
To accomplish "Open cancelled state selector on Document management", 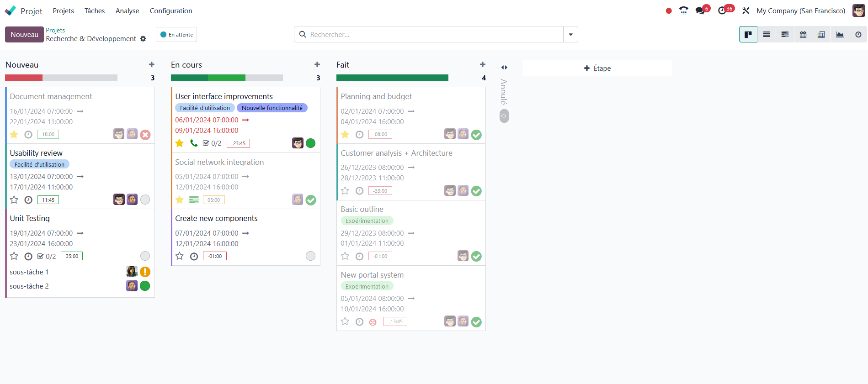I will pos(145,134).
